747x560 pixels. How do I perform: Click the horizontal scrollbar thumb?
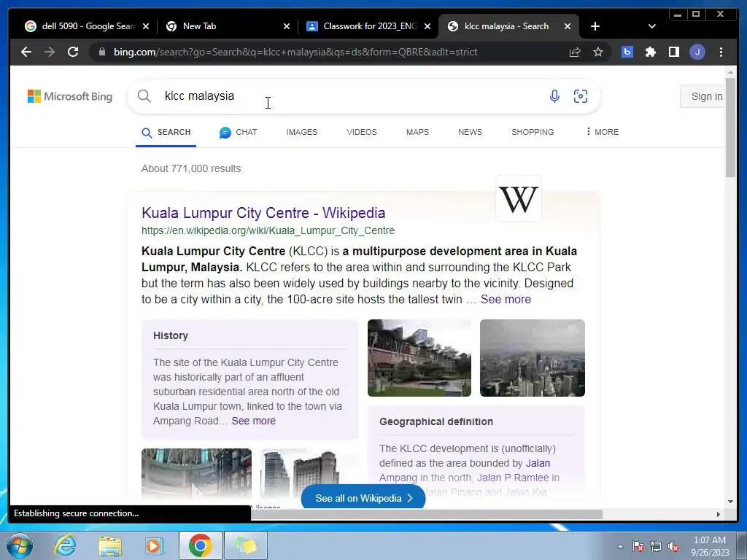pyautogui.click(x=426, y=514)
